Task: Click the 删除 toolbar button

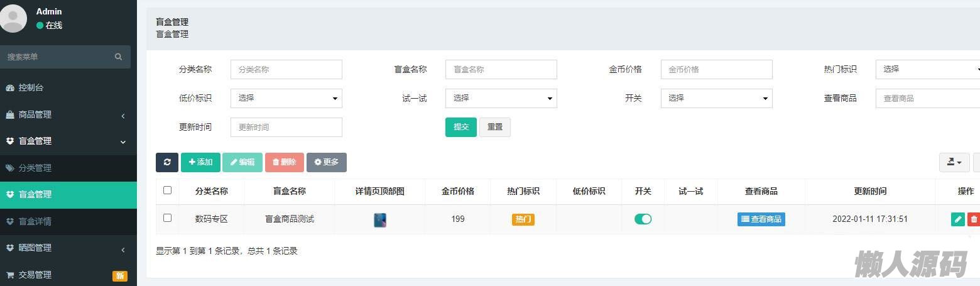Action: pos(285,162)
